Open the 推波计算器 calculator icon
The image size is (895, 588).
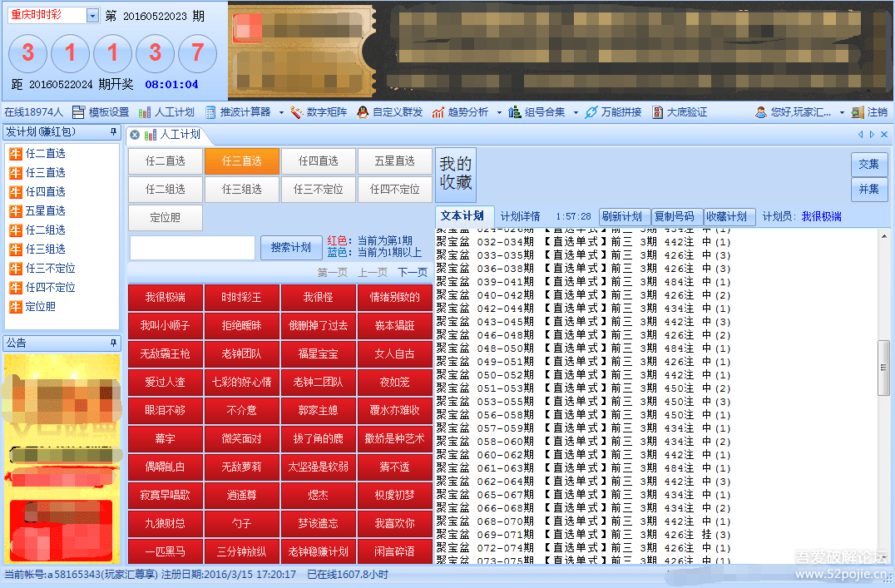(211, 112)
